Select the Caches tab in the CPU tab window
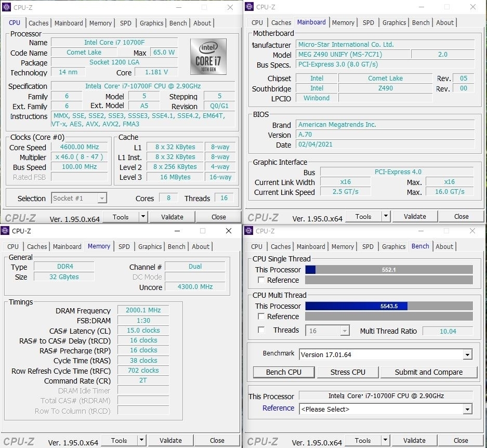This screenshot has width=487, height=448. (x=38, y=23)
